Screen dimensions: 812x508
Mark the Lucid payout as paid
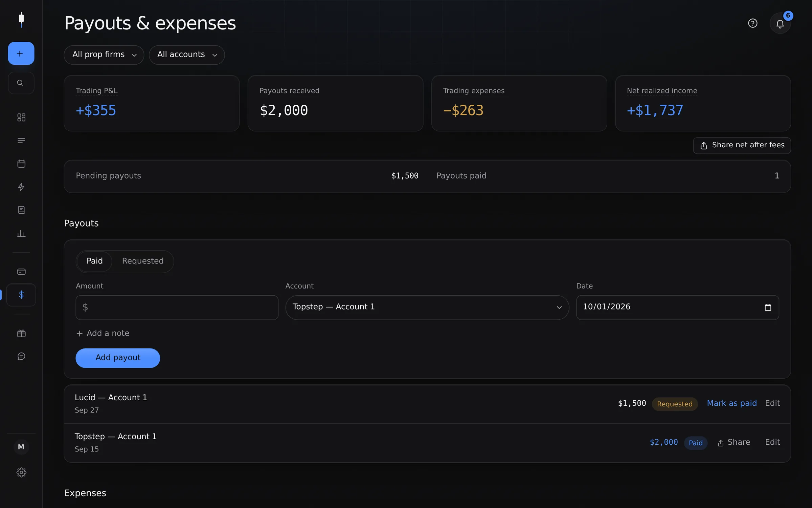[x=731, y=403]
